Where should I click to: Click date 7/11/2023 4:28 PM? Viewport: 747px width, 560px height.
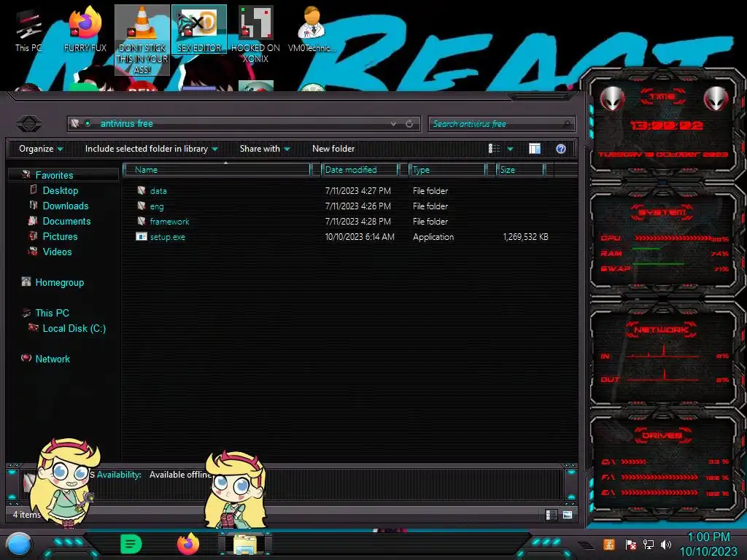(357, 222)
